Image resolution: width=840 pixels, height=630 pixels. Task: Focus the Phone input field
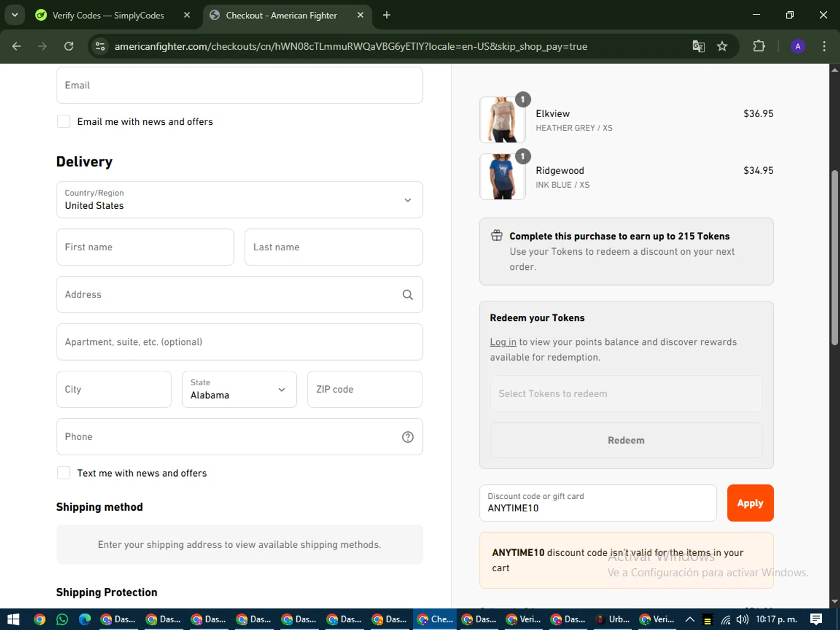click(x=240, y=437)
